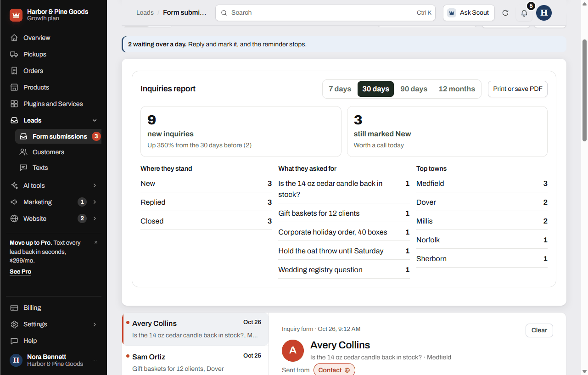Open the profile avatar in the top bar
The height and width of the screenshot is (375, 588).
pyautogui.click(x=544, y=13)
